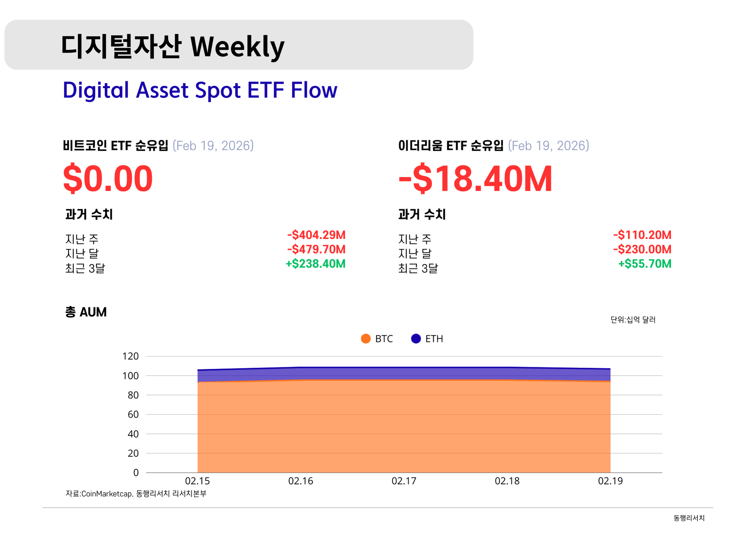Click the blue ETH legend dot
Image resolution: width=756 pixels, height=544 pixels.
tap(416, 339)
